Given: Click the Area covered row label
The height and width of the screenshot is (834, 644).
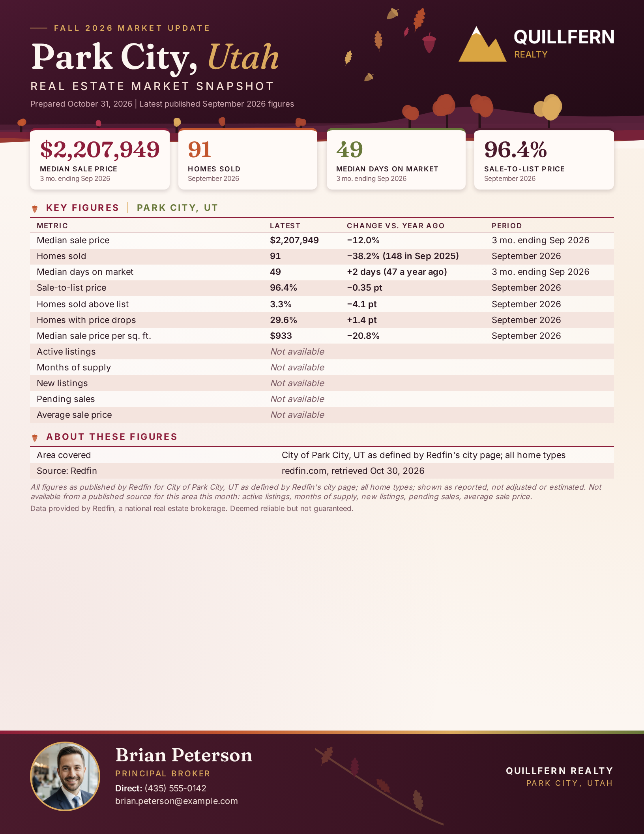Looking at the screenshot, I should click(64, 455).
